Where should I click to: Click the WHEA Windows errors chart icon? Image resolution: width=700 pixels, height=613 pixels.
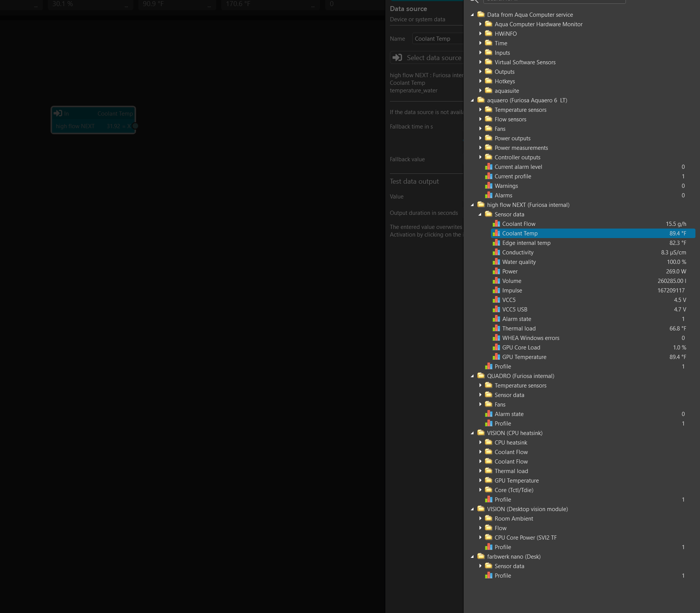[496, 338]
